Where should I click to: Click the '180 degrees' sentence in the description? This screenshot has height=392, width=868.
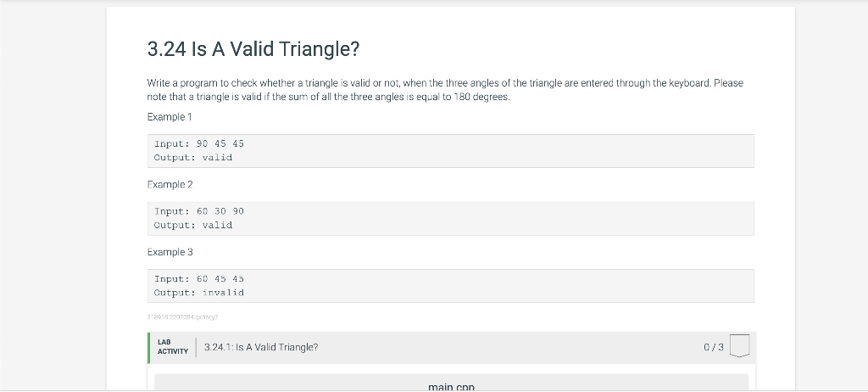pyautogui.click(x=328, y=97)
